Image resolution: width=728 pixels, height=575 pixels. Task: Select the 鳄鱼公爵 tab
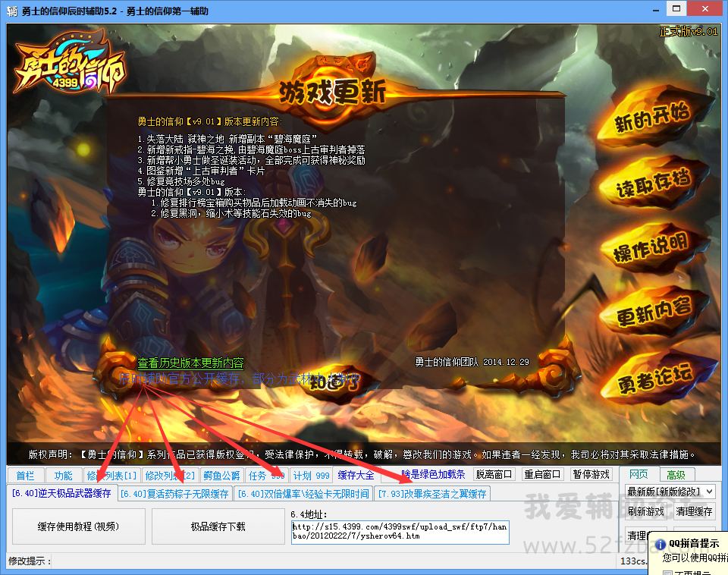coord(221,476)
